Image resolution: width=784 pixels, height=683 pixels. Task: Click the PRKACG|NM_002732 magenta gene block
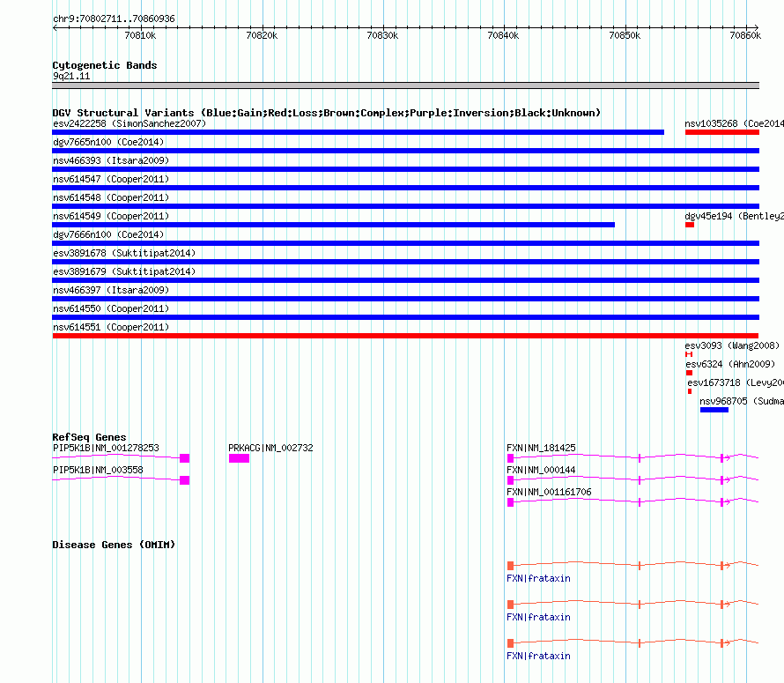pyautogui.click(x=239, y=458)
